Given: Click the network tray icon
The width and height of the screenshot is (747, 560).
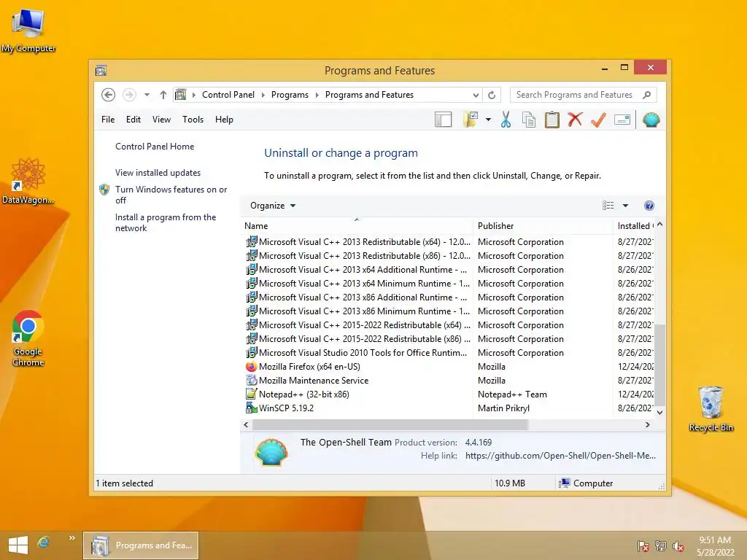Looking at the screenshot, I should [661, 545].
